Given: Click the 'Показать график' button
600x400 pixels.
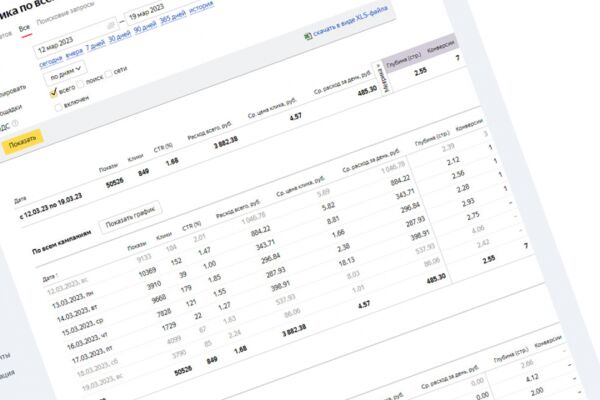Looking at the screenshot, I should [x=130, y=216].
